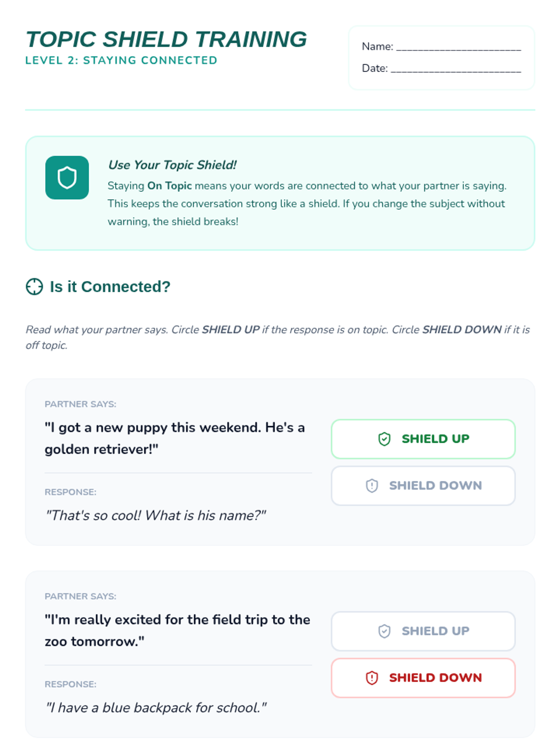
Task: Click the teal shield icon in info box
Action: point(67,177)
